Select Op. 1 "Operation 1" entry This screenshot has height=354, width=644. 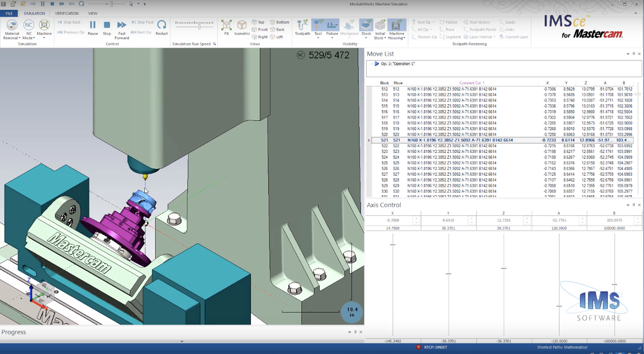point(397,64)
